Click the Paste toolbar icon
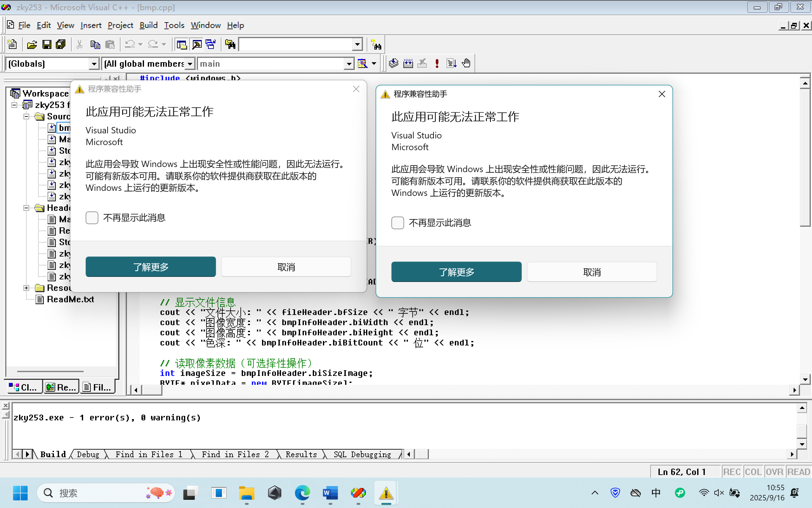This screenshot has height=508, width=812. coord(110,44)
